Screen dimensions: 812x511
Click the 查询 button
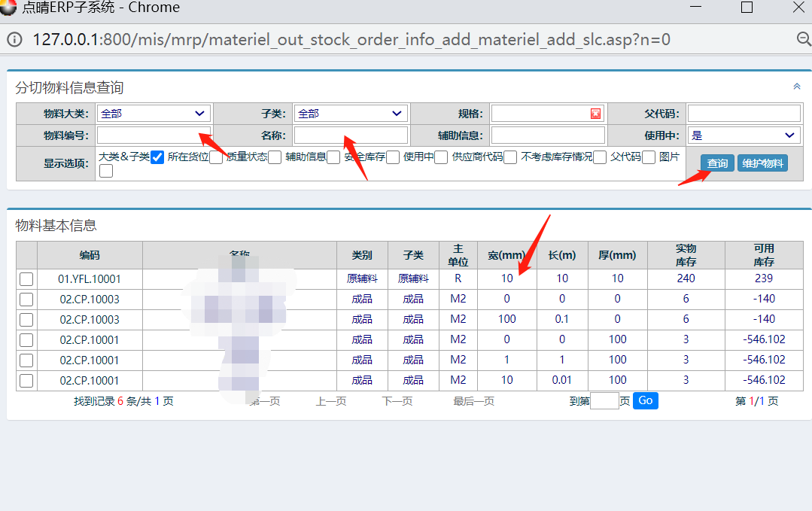click(x=717, y=163)
